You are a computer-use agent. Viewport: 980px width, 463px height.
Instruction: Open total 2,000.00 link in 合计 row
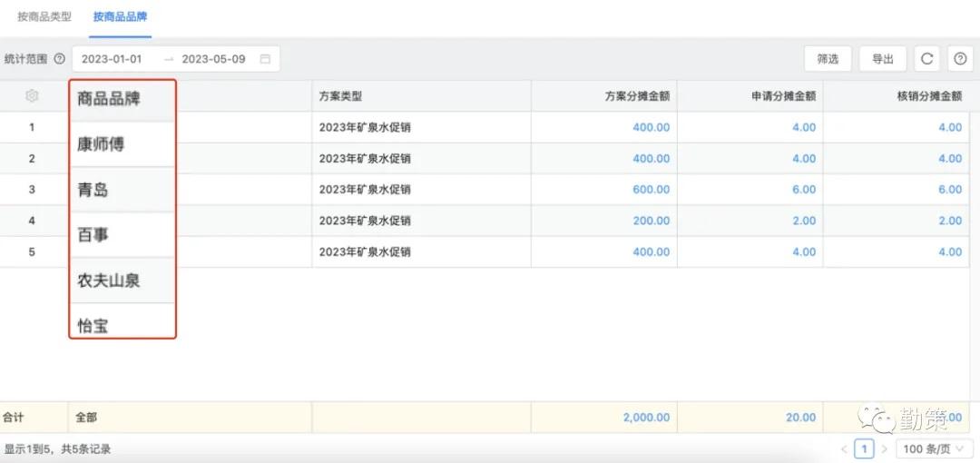tap(647, 418)
